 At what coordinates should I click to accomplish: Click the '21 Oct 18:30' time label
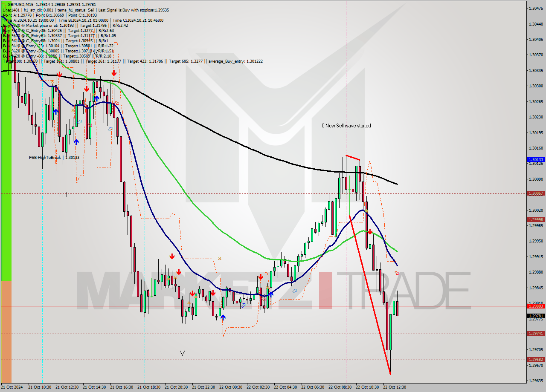[x=149, y=387]
